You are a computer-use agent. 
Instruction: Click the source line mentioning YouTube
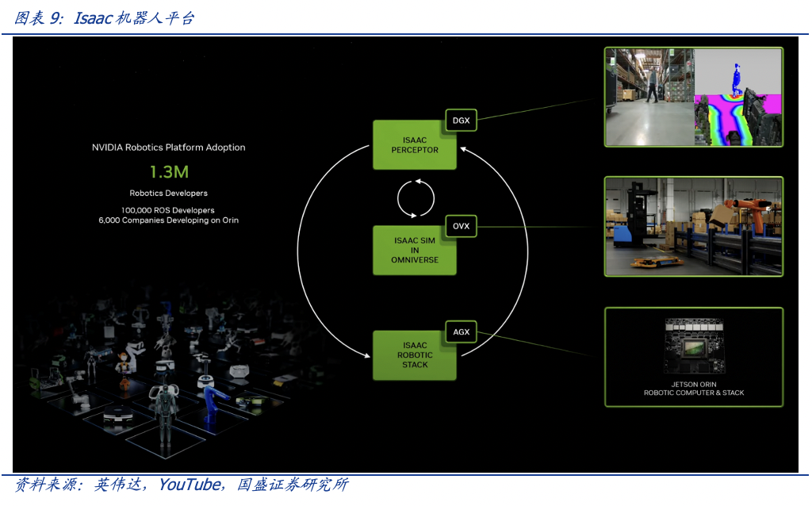182,485
